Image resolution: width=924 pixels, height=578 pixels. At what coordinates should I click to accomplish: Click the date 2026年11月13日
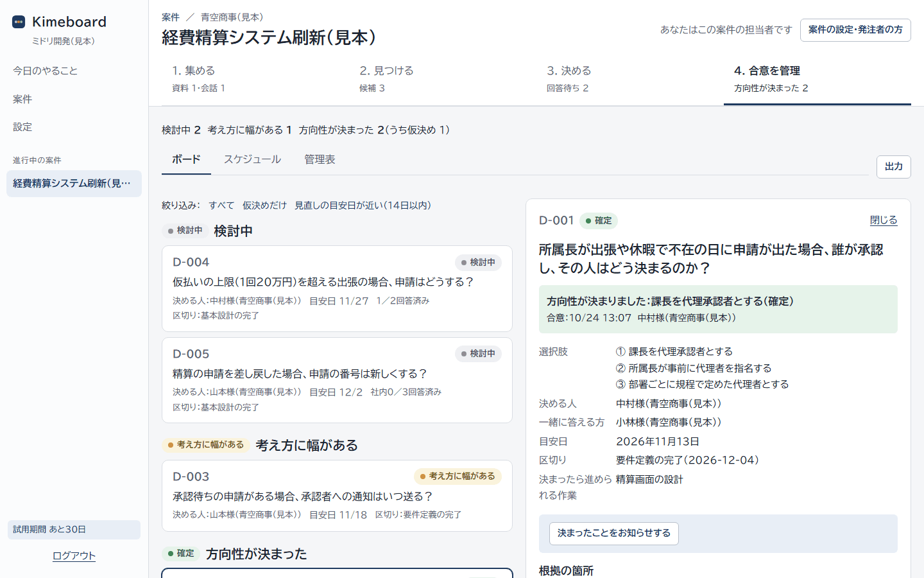658,442
